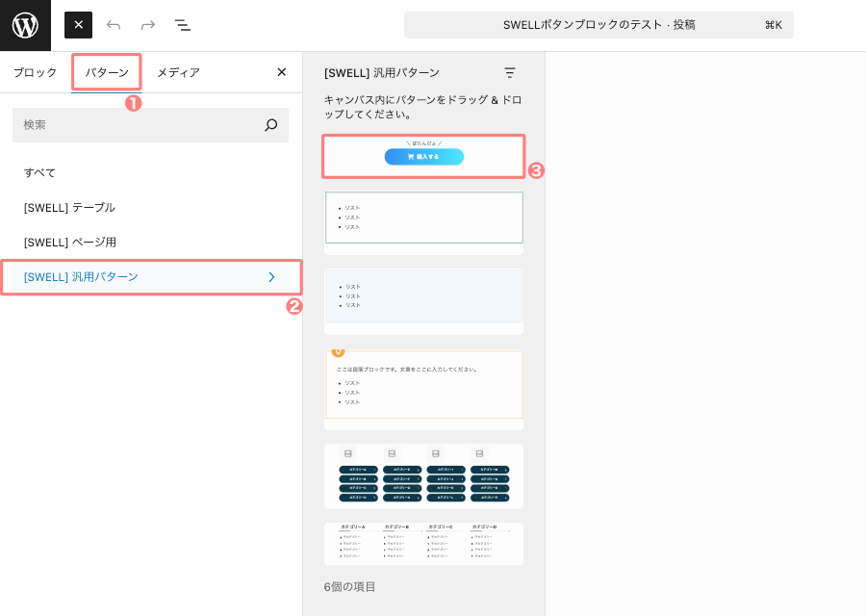Image resolution: width=866 pixels, height=616 pixels.
Task: Click the redo arrow icon
Action: point(148,25)
